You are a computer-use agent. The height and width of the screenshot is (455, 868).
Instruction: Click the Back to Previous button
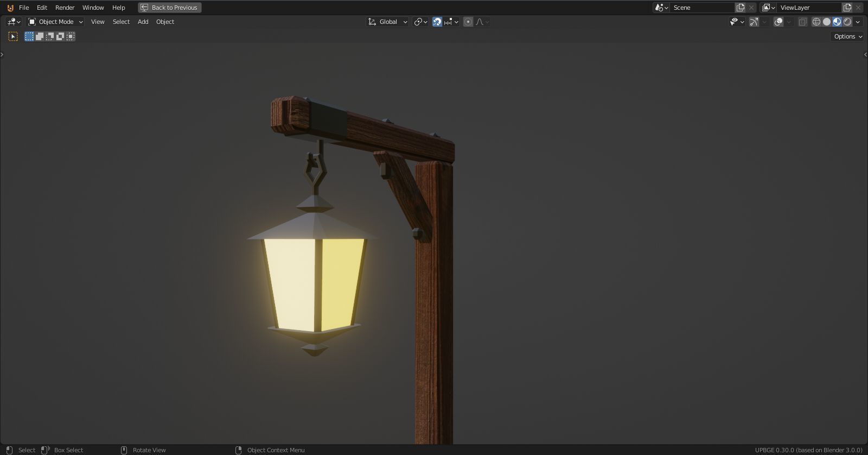pyautogui.click(x=169, y=8)
